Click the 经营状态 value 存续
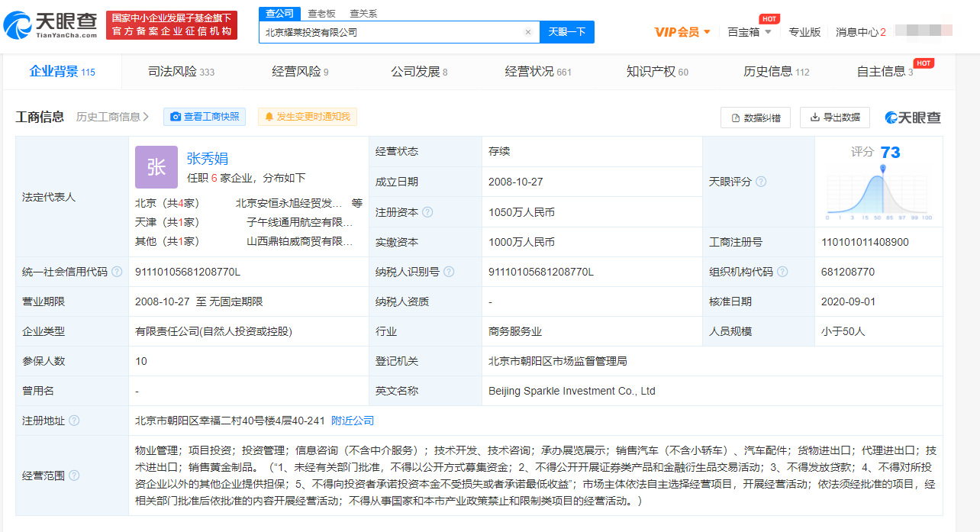The width and height of the screenshot is (980, 532). coord(499,151)
